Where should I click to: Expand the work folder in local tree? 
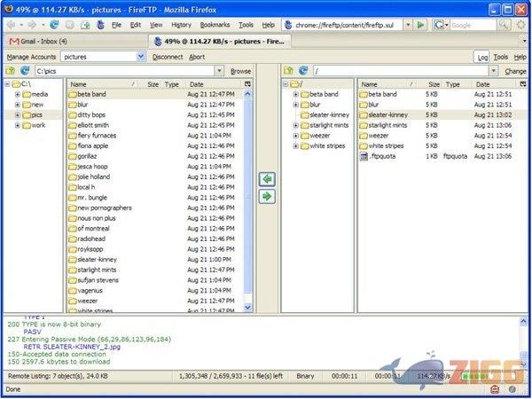18,125
